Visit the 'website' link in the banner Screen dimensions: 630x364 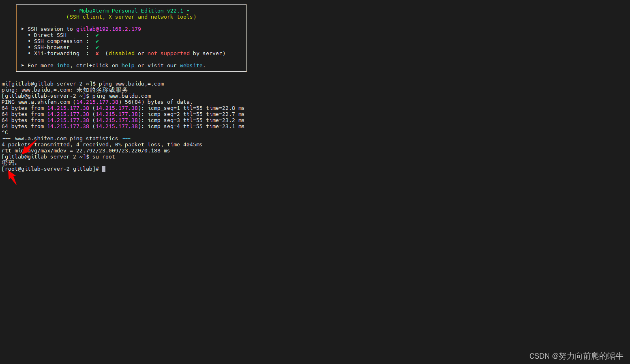click(x=191, y=65)
